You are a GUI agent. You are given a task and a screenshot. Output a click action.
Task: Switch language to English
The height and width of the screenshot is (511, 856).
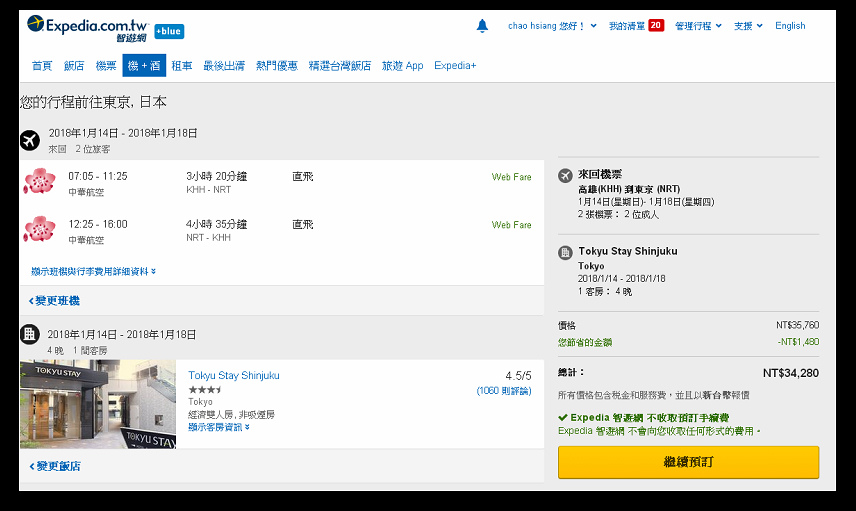(790, 26)
